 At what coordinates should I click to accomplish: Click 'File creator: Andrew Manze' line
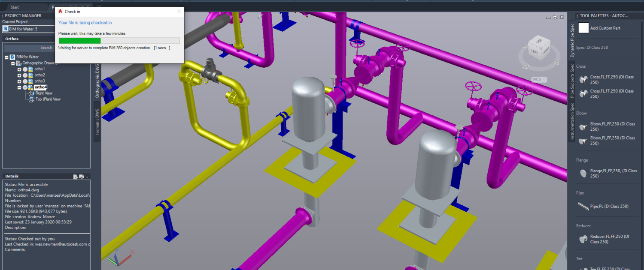tap(30, 217)
